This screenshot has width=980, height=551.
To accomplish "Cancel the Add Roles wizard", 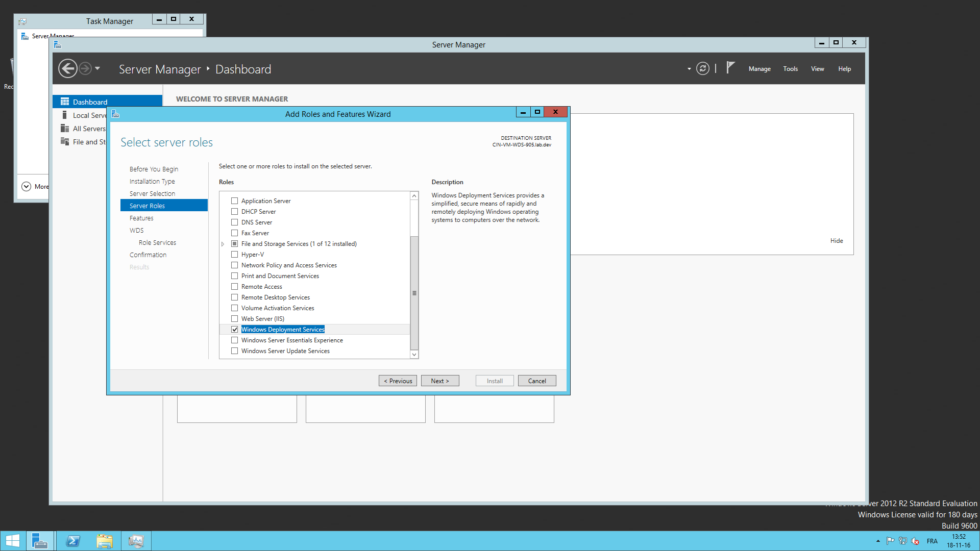I will [537, 381].
